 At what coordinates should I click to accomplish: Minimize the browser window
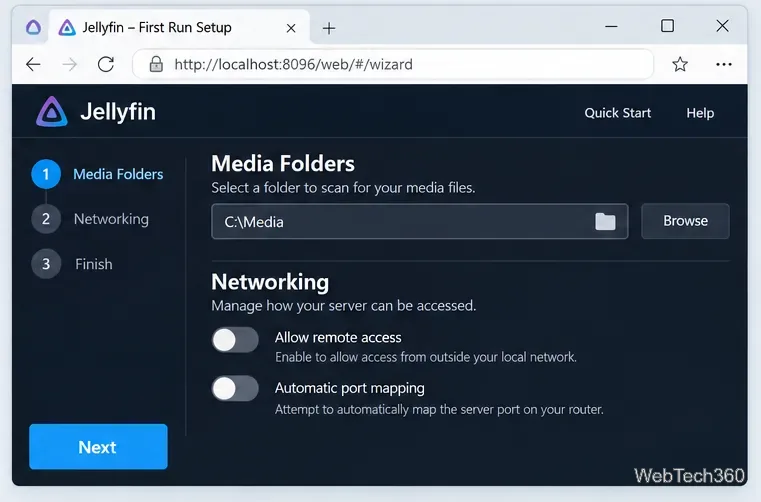click(x=612, y=26)
